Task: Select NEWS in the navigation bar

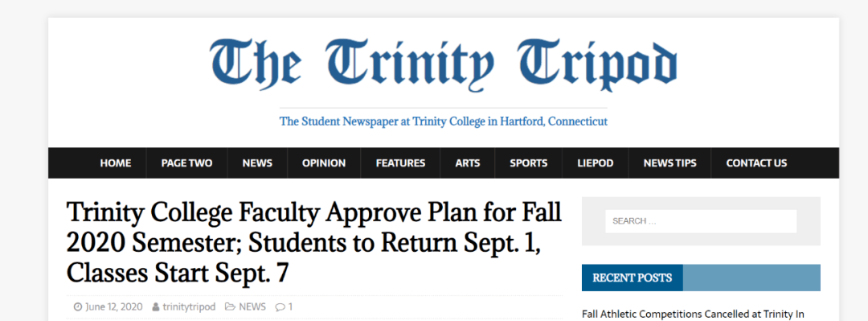Action: coord(257,163)
